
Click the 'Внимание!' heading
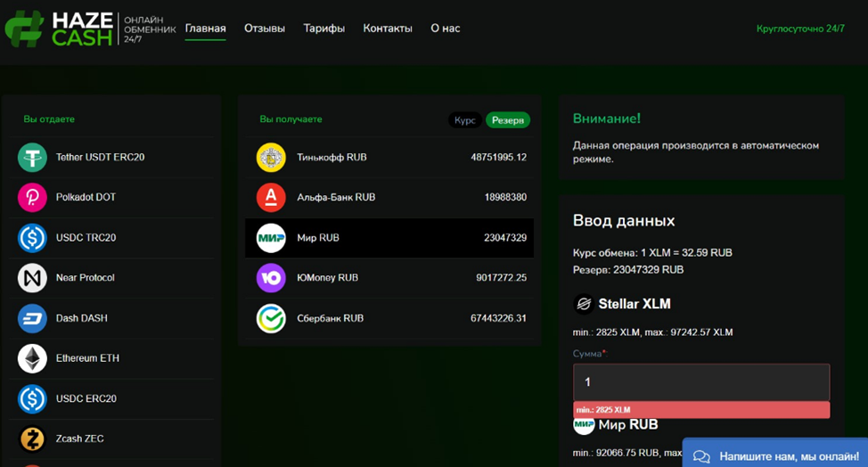pos(607,119)
